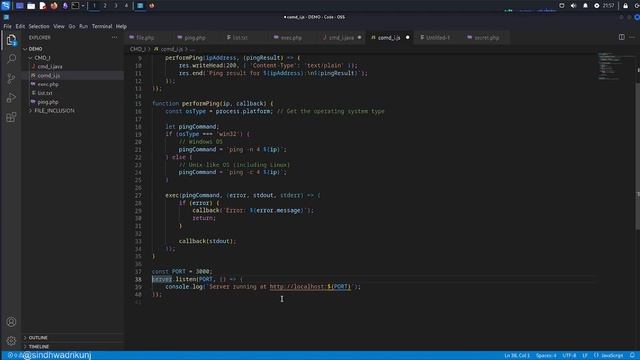Open the Terminal menu
Screen dimensions: 640x360
pyautogui.click(x=102, y=26)
